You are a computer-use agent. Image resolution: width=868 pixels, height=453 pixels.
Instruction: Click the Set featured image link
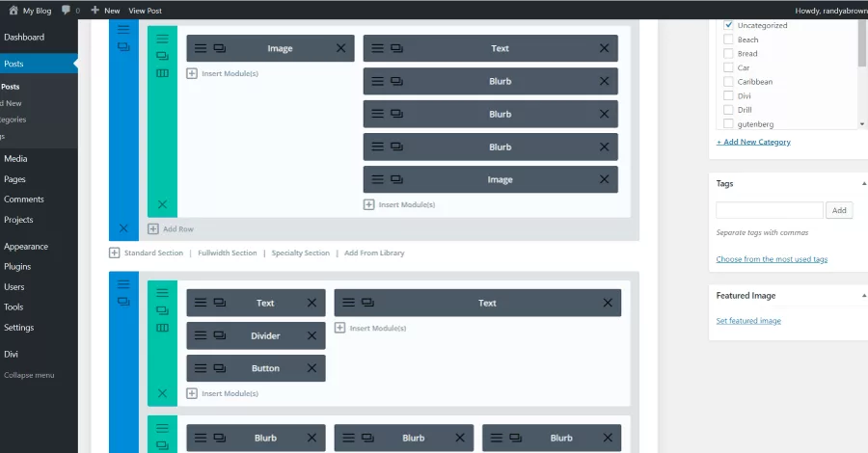click(x=748, y=321)
